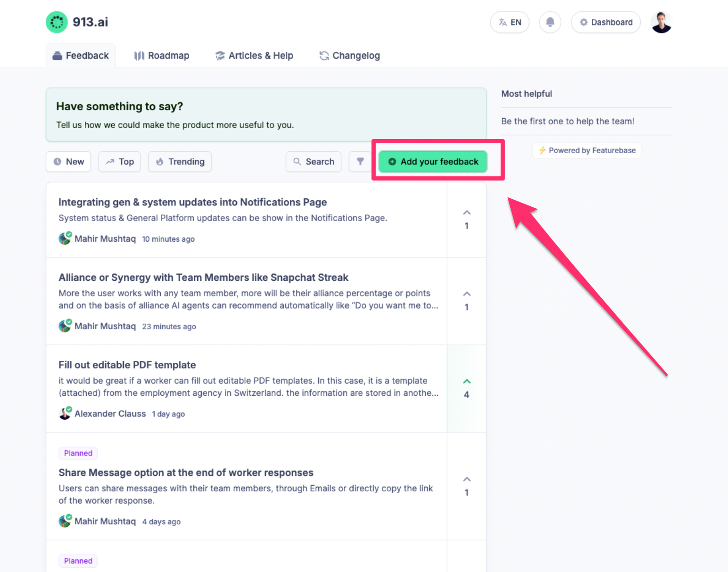Sort posts by New
This screenshot has height=572, width=728.
[68, 162]
